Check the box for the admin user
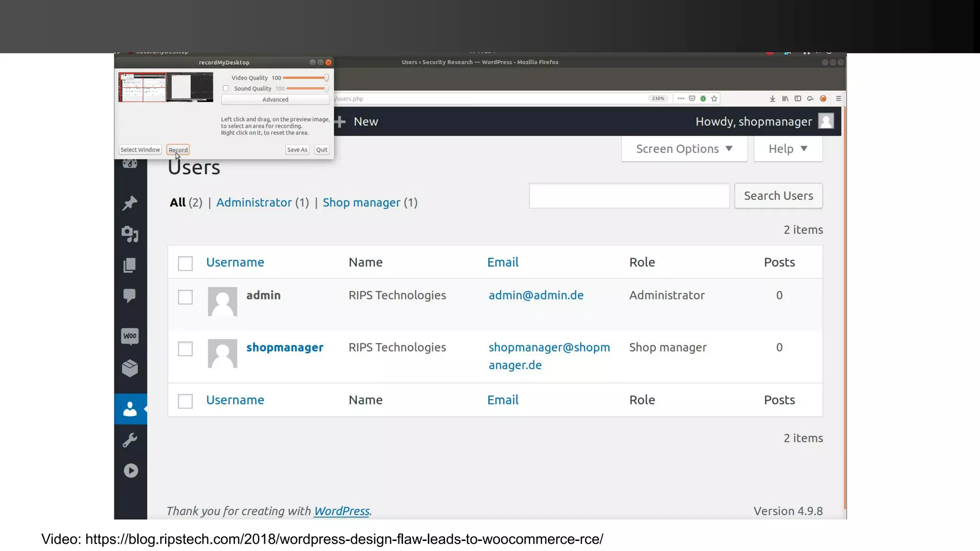Screen dimensions: 980x551 coord(185,297)
